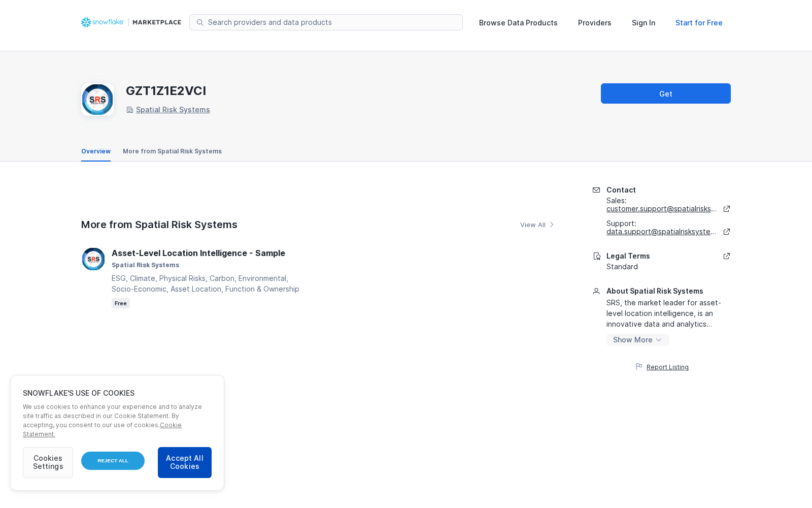Click the data.support email link
Viewport: 812px width, 508px height.
point(662,232)
